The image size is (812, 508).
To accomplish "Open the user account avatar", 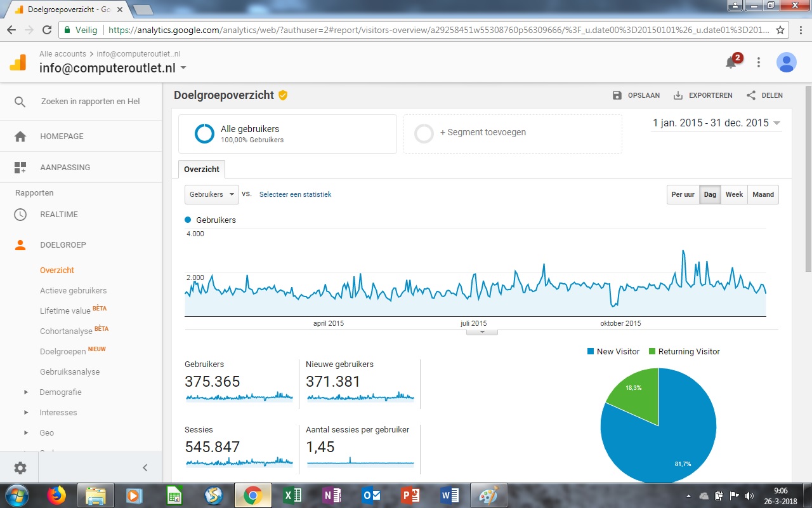I will [x=787, y=62].
